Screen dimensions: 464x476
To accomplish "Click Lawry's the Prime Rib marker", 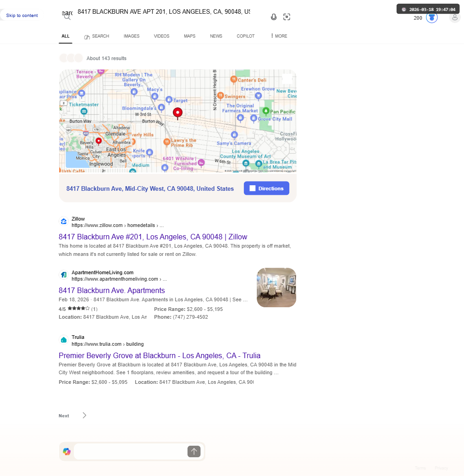I will tap(166, 142).
